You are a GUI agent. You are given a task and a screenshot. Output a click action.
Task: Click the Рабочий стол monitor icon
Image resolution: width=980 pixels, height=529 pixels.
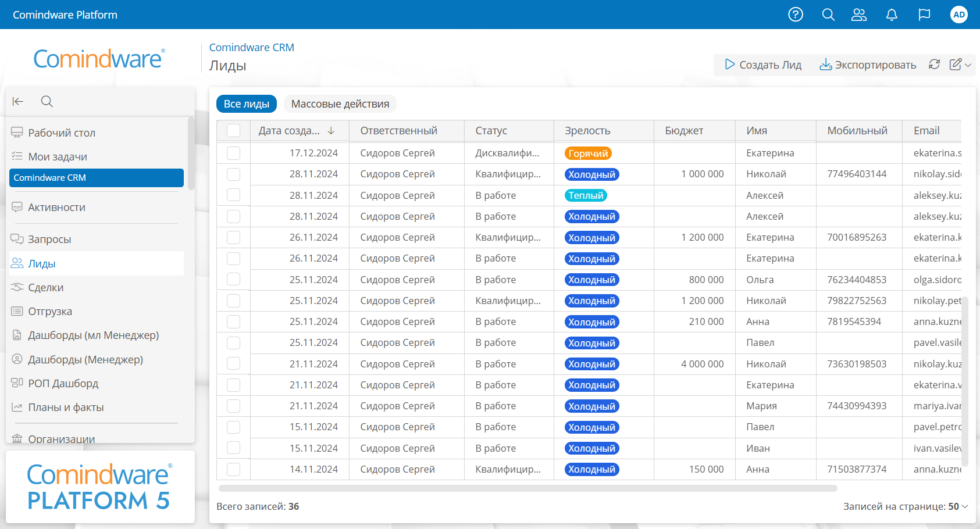(x=17, y=133)
